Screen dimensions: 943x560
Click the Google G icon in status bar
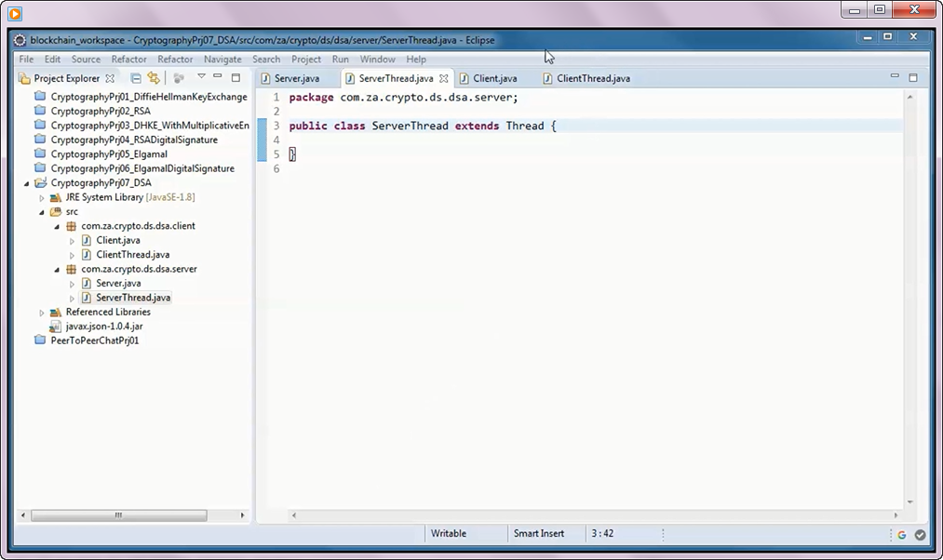[x=901, y=535]
